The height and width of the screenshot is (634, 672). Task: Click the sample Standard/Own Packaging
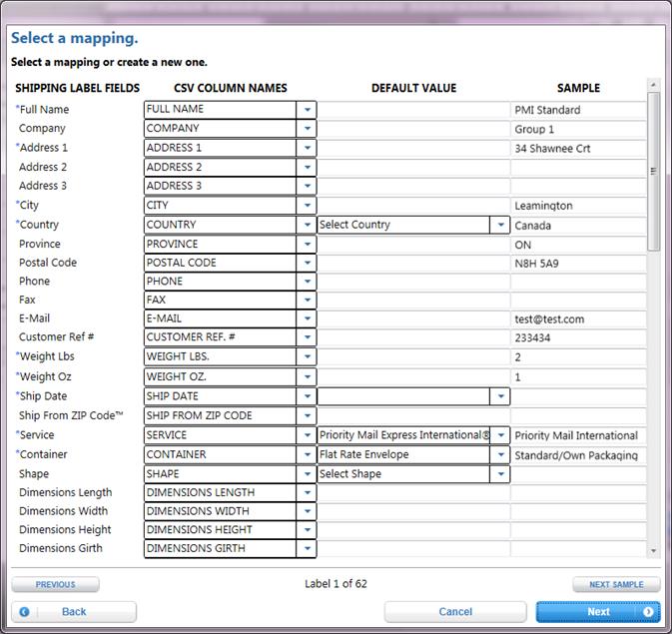coord(576,455)
